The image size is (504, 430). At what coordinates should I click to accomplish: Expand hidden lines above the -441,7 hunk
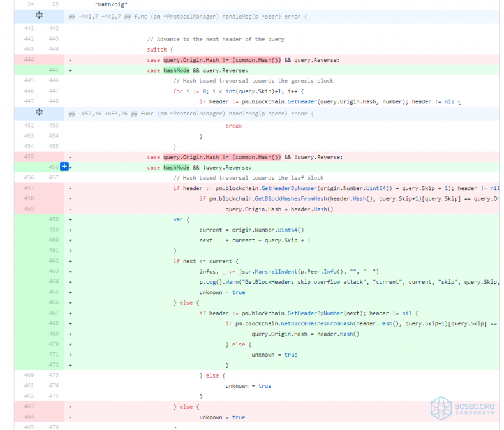tap(39, 15)
